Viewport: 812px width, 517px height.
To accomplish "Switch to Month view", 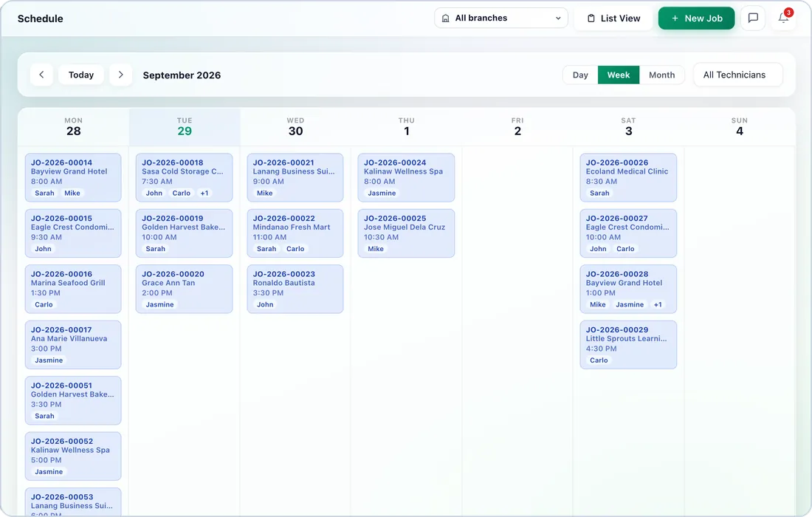I will (662, 75).
